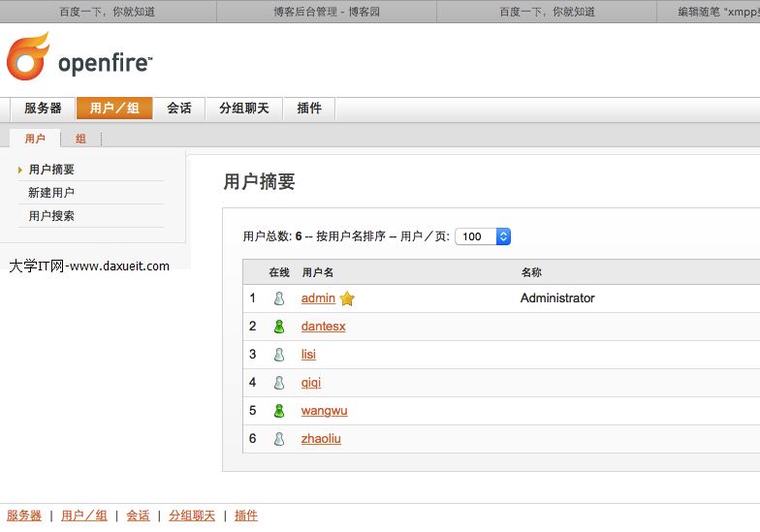Click qiqi's offline status icon
Image resolution: width=760 pixels, height=532 pixels.
(x=279, y=383)
